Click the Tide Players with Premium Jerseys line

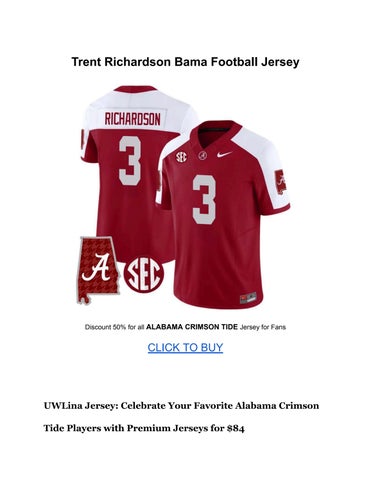144,428
